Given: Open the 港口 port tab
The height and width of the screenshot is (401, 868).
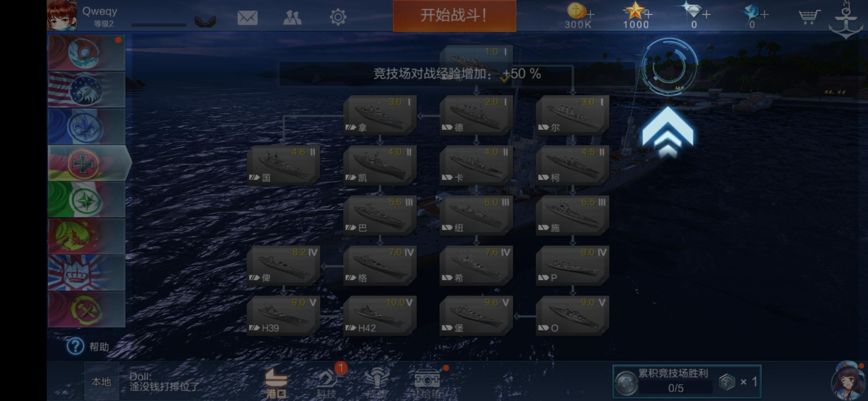Looking at the screenshot, I should (x=276, y=383).
